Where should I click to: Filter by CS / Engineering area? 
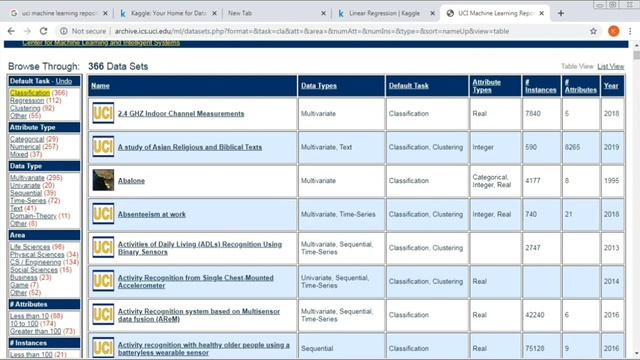pyautogui.click(x=35, y=262)
